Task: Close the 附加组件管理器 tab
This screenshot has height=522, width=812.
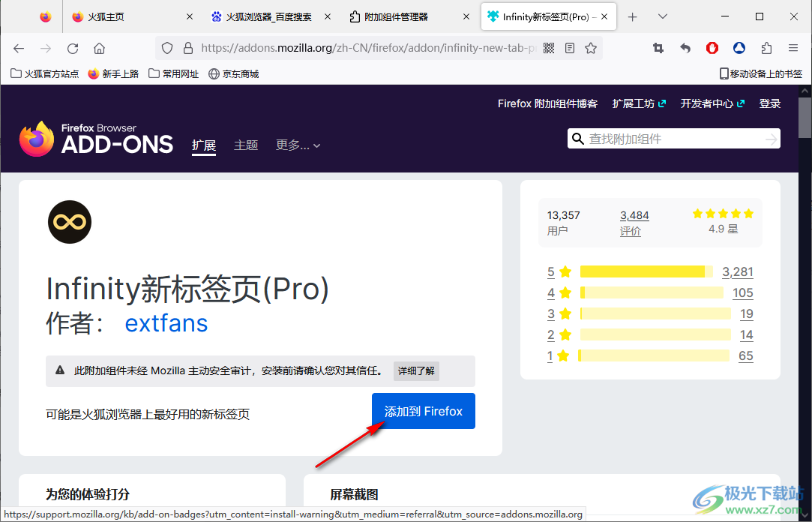Action: click(466, 17)
